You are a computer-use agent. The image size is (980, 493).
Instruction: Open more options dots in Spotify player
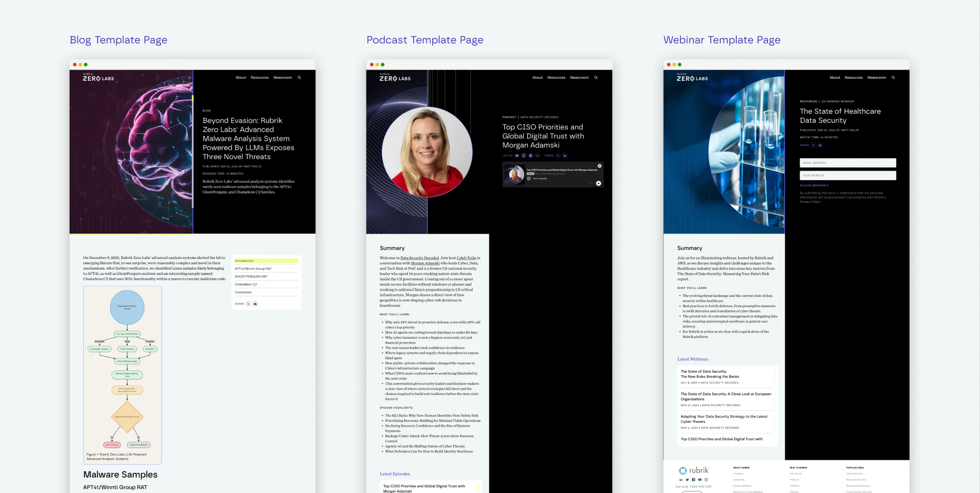591,183
